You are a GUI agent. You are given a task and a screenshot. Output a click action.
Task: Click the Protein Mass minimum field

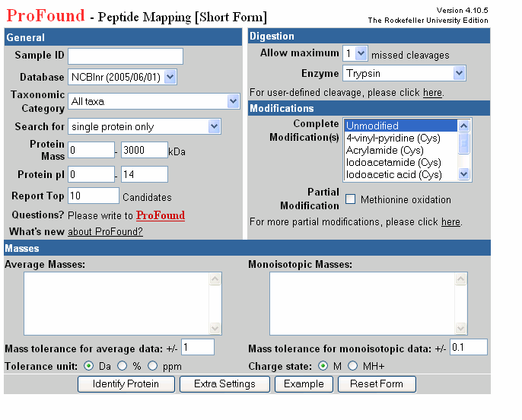91,150
